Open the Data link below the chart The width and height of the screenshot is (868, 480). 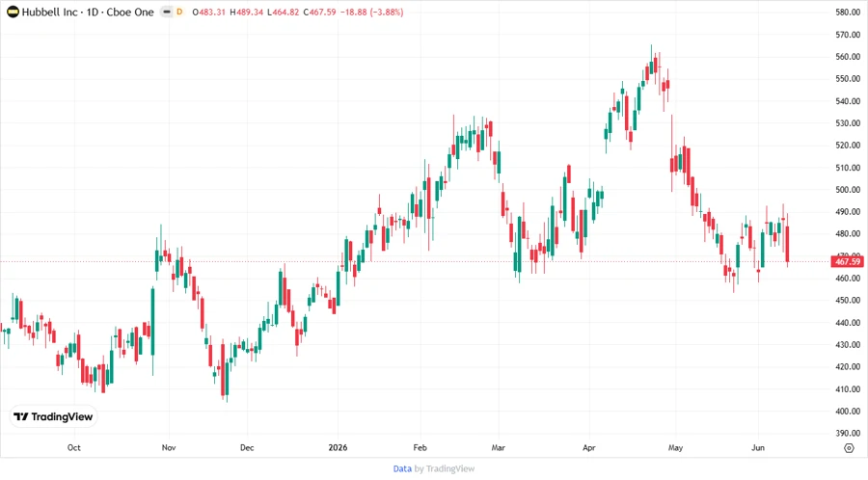click(x=402, y=469)
